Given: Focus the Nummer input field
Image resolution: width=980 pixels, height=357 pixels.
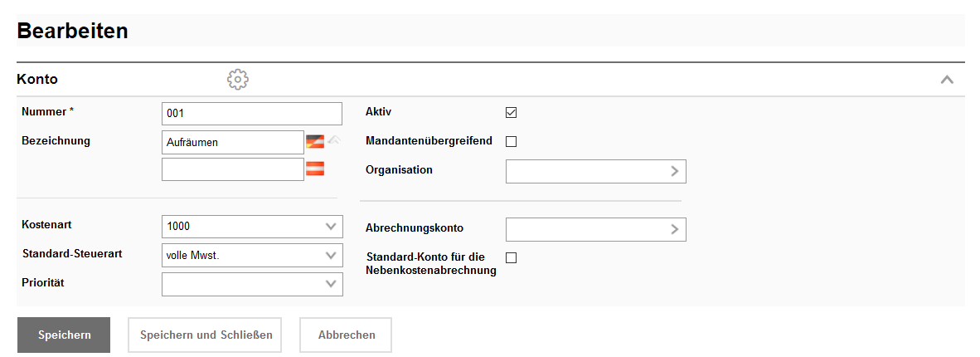Looking at the screenshot, I should [x=251, y=114].
